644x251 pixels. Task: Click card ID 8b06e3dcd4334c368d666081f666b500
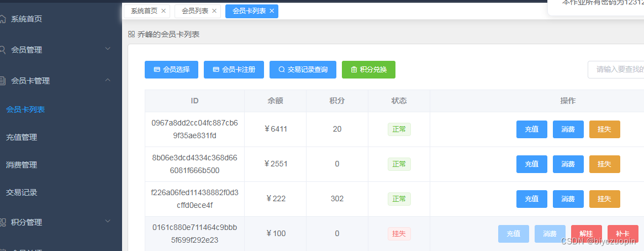(194, 164)
